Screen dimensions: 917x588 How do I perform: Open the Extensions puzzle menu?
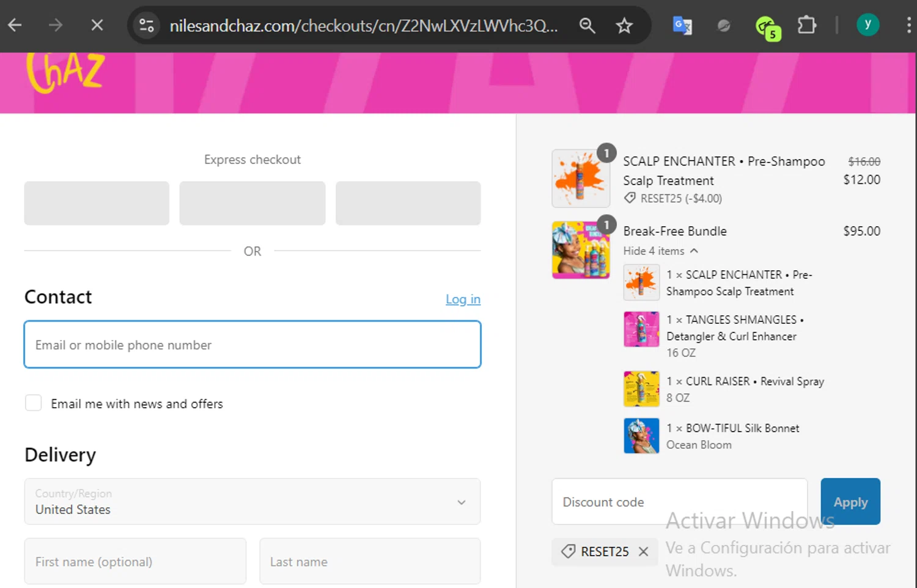pos(807,25)
